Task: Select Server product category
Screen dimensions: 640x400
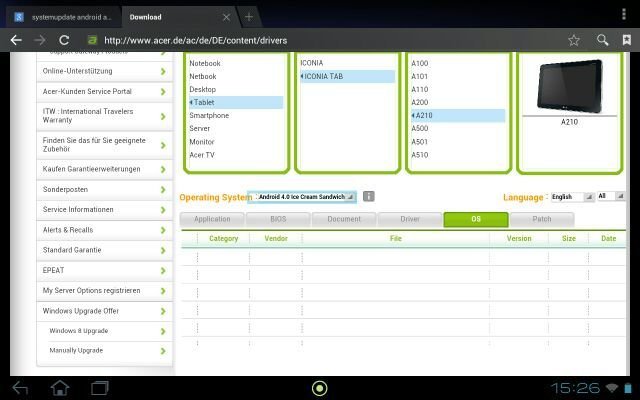Action: pos(200,129)
